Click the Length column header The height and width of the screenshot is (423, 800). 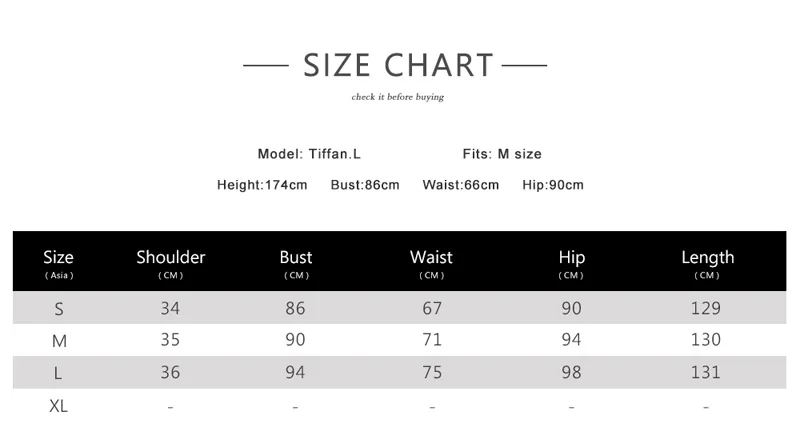tap(707, 262)
